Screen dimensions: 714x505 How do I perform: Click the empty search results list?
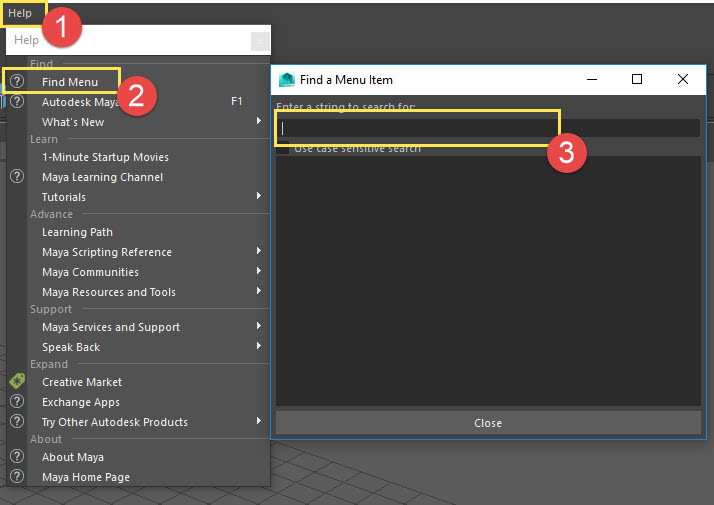coord(488,281)
